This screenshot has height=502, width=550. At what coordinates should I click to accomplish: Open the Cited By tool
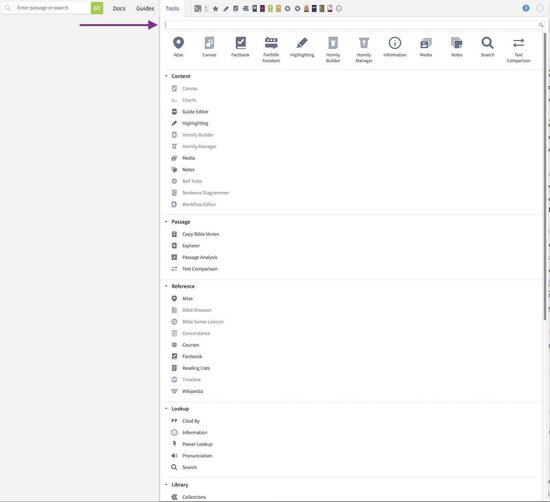tap(186, 421)
